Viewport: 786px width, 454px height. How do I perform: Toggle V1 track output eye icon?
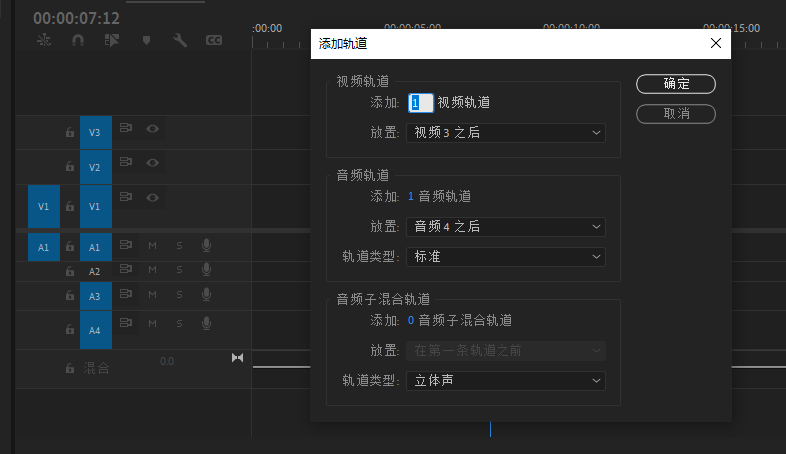(x=153, y=197)
